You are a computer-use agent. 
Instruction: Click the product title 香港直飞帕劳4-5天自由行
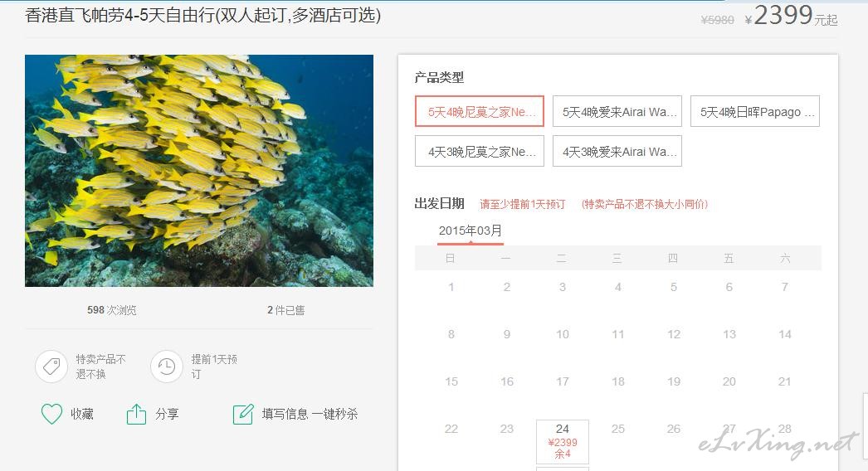coord(203,15)
